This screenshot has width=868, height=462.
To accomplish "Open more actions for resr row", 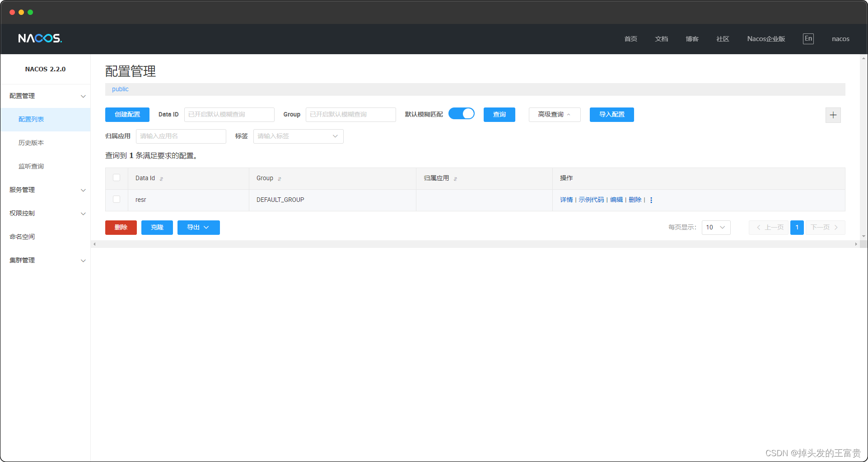I will [651, 200].
